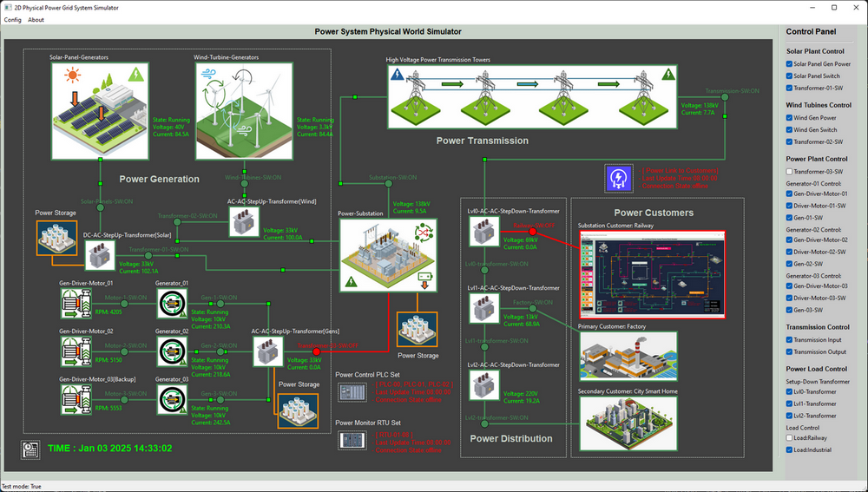Open the Railway customer screenshot thumbnail
This screenshot has height=492, width=868.
pos(652,275)
